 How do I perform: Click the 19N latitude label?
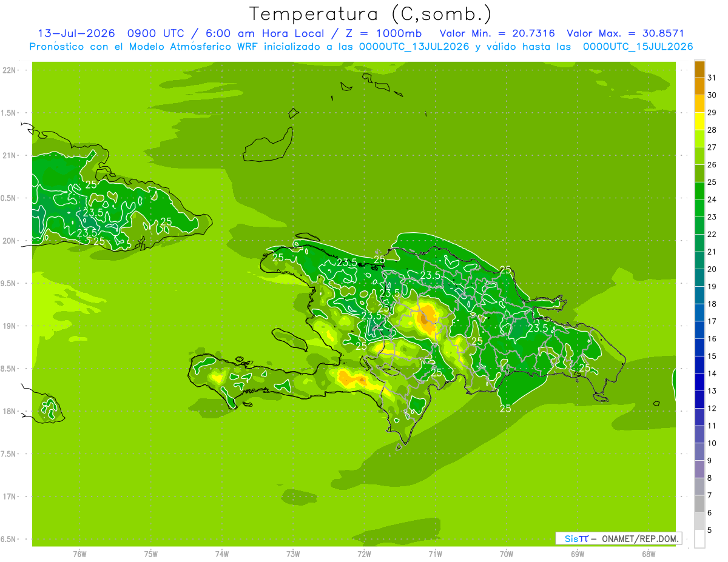pos(10,326)
